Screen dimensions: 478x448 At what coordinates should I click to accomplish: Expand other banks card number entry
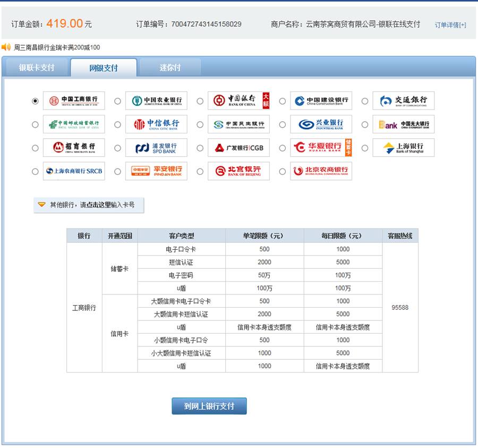pos(89,205)
